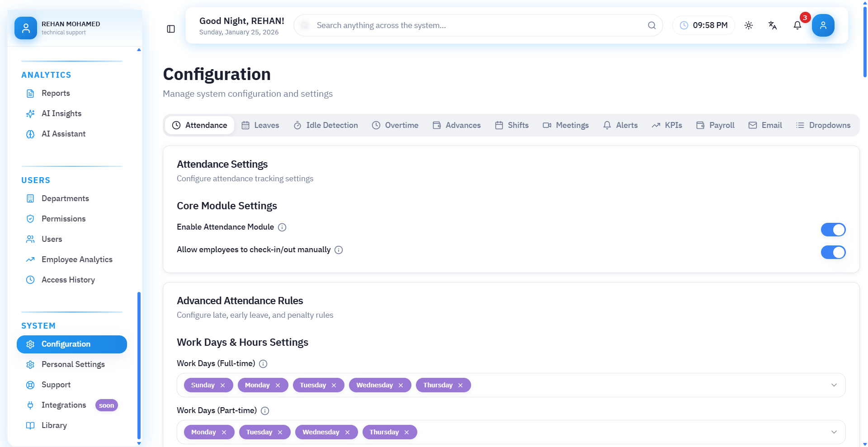This screenshot has height=447, width=868.
Task: Switch to the Payroll tab
Action: tap(715, 125)
